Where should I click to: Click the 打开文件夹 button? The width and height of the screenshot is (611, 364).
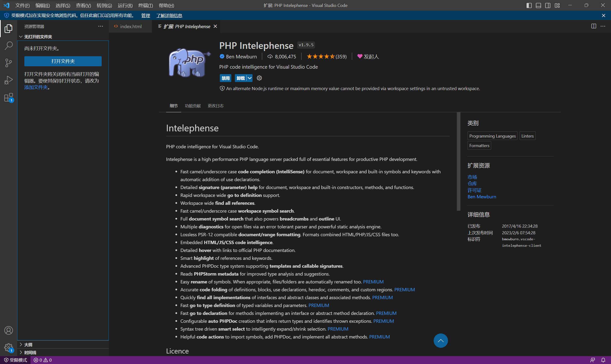click(x=63, y=61)
